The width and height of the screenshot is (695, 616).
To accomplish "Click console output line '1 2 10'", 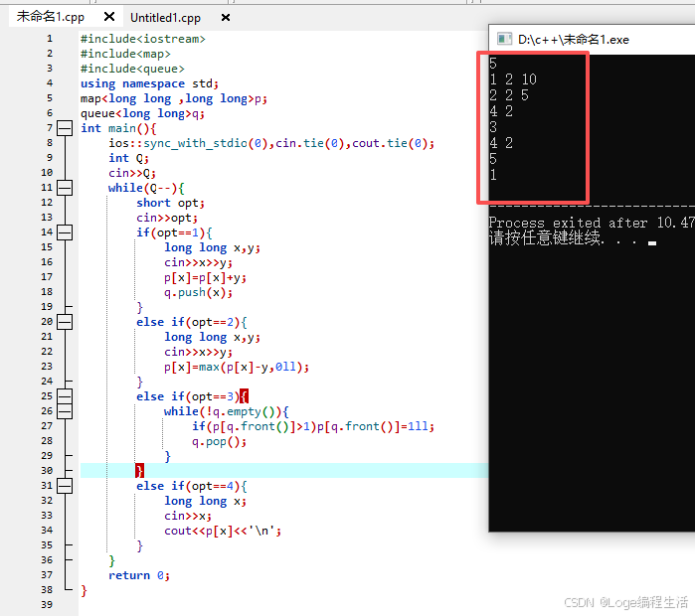I will coord(513,79).
